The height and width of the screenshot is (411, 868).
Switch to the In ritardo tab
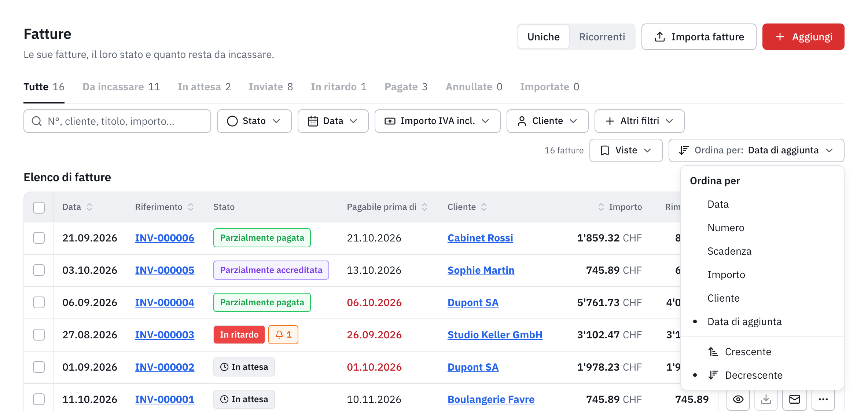coord(338,87)
